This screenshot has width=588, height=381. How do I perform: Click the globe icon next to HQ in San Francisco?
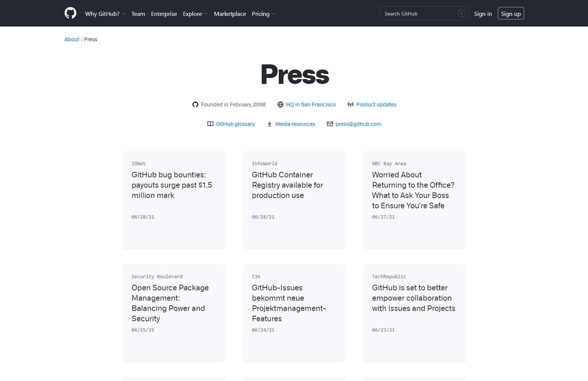point(280,105)
